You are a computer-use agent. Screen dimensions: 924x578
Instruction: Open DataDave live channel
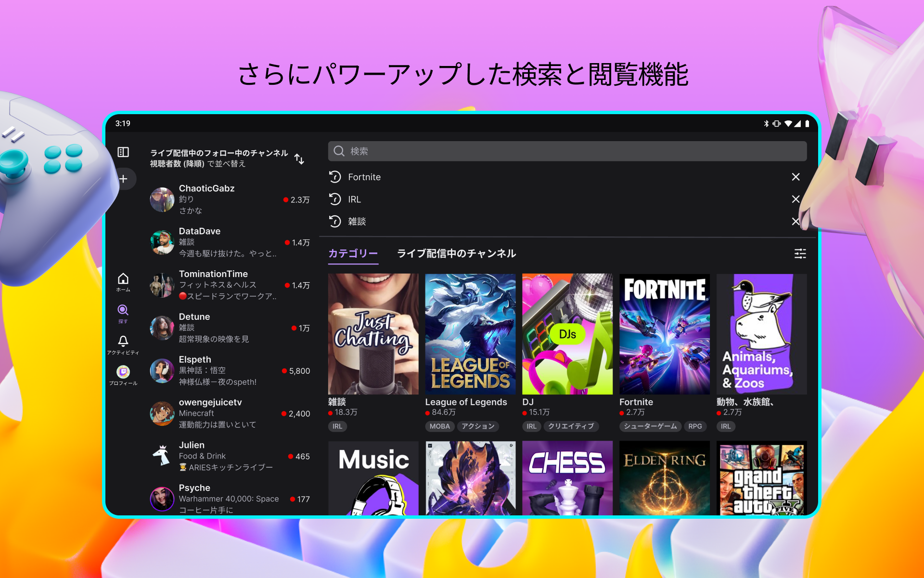point(230,242)
